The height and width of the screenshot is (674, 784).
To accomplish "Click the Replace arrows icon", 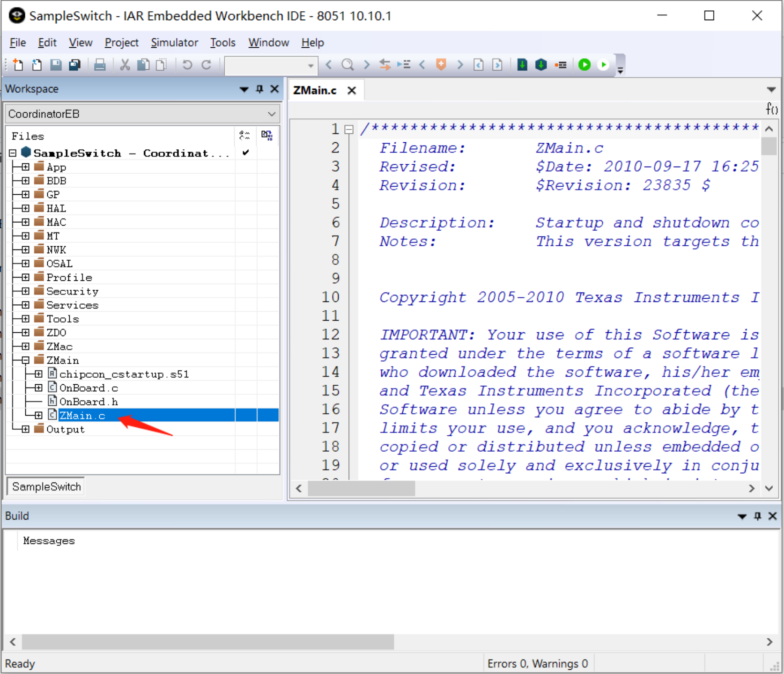I will [x=385, y=65].
